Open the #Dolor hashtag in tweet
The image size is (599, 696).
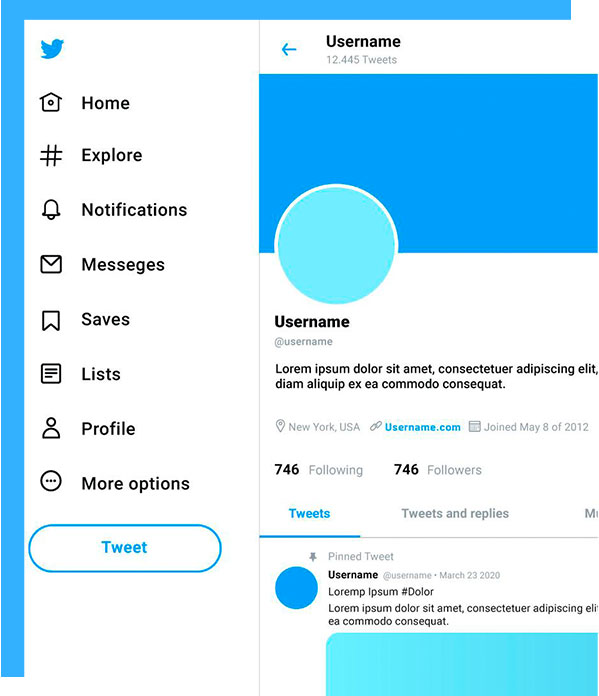click(417, 592)
